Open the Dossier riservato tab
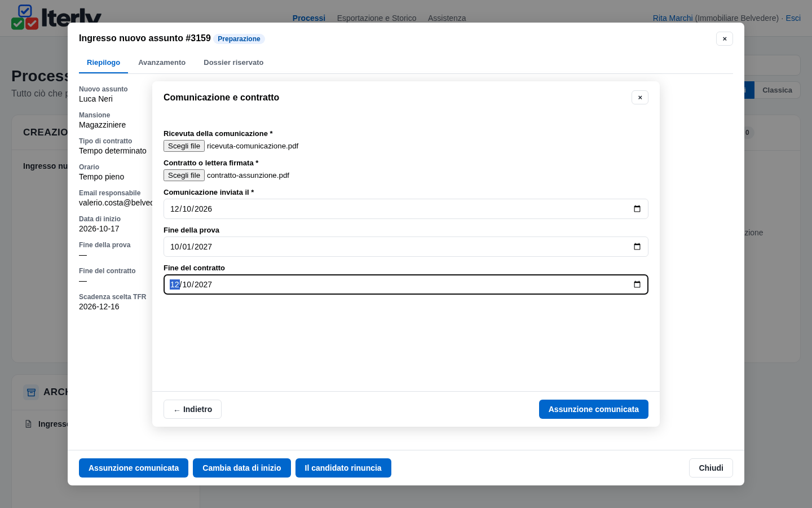 coord(233,63)
